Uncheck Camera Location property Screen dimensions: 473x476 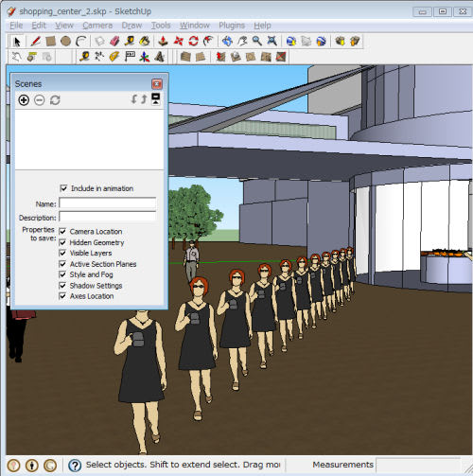(62, 231)
